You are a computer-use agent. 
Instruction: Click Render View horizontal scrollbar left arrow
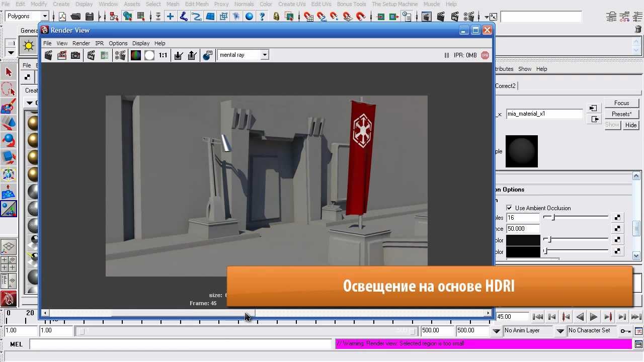(x=45, y=313)
